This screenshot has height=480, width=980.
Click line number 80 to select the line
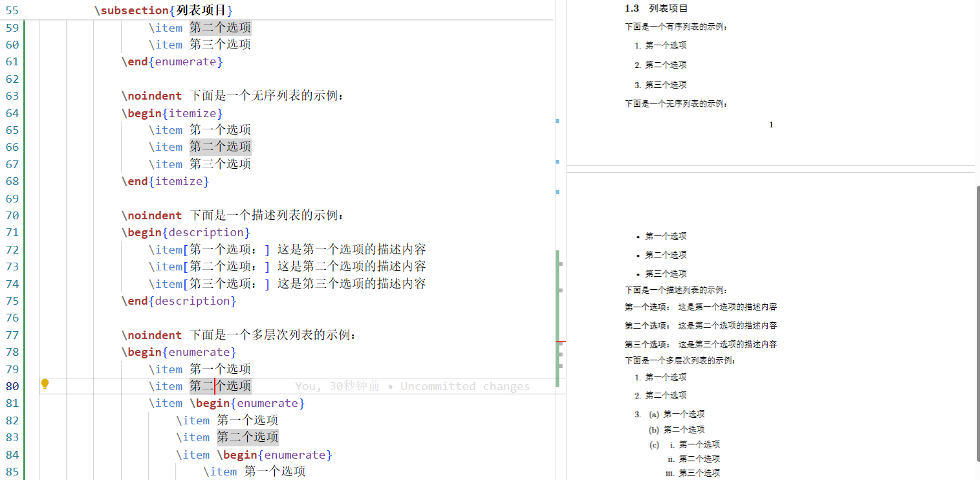12,386
